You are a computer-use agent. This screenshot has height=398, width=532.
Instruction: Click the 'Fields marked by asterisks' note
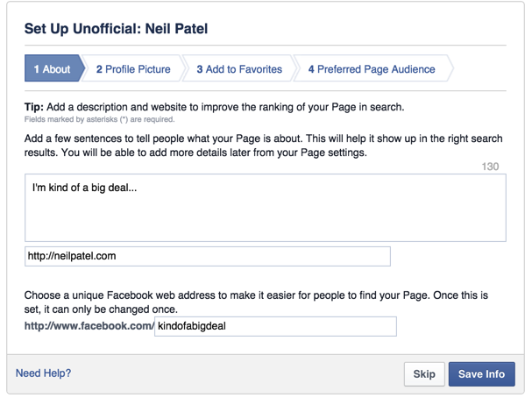99,119
